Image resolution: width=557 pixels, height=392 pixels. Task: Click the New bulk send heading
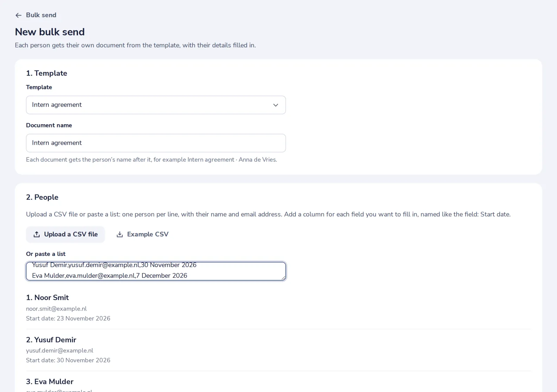(50, 32)
